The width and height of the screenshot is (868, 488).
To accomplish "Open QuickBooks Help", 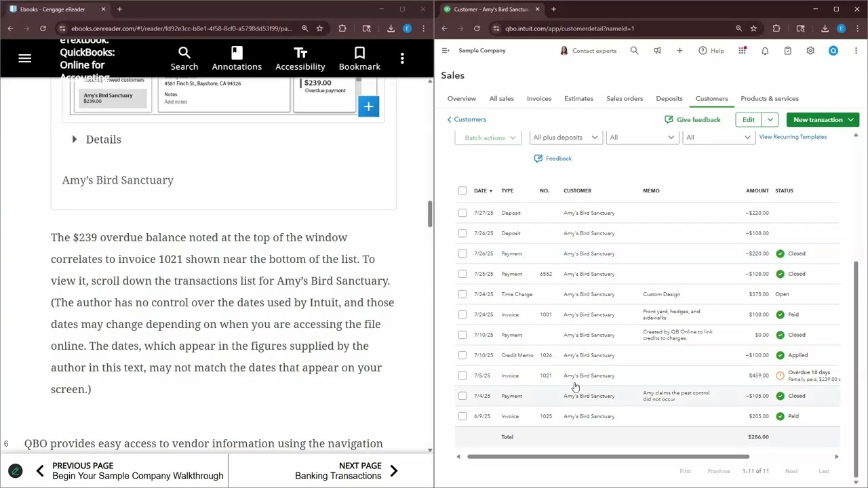I will [711, 51].
